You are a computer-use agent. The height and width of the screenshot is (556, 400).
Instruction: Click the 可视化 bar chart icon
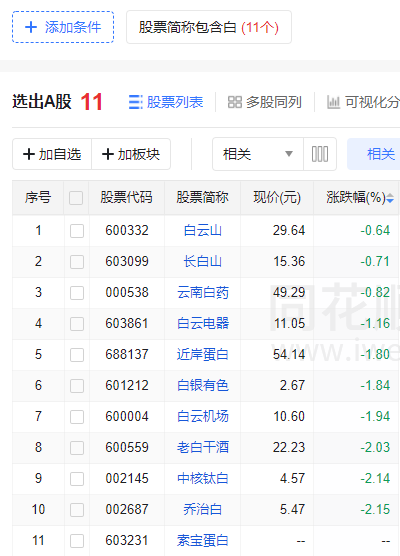click(333, 102)
